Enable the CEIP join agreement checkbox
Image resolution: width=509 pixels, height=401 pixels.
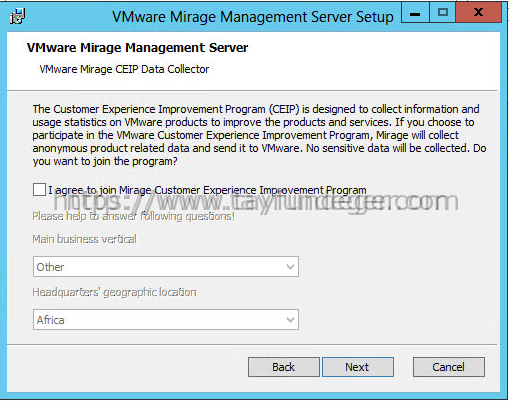(39, 190)
